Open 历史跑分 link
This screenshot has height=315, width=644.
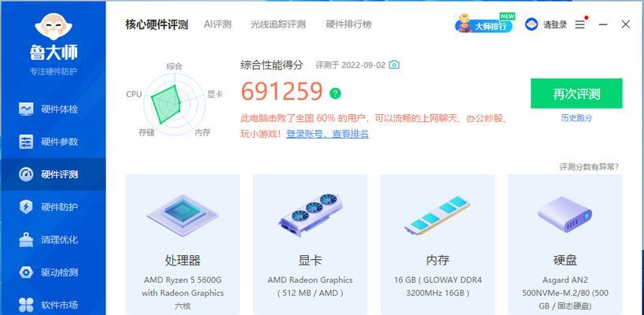point(577,118)
